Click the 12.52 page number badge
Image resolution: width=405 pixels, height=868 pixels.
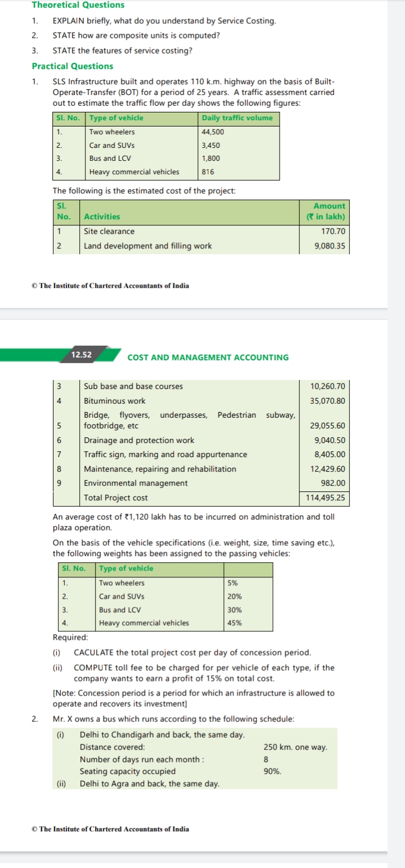tap(82, 355)
